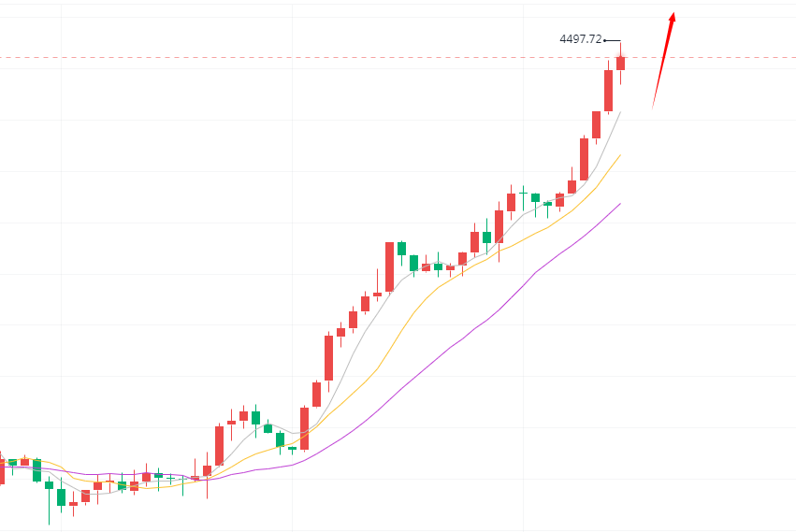Select the third red candle from the right
Image resolution: width=796 pixels, height=532 pixels.
pos(596,124)
